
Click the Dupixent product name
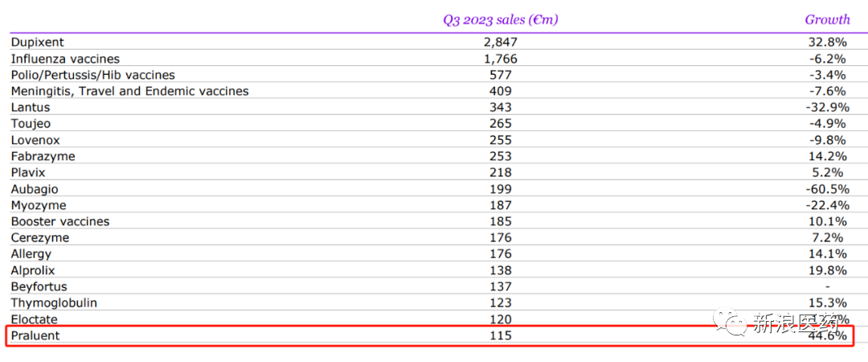[x=38, y=42]
